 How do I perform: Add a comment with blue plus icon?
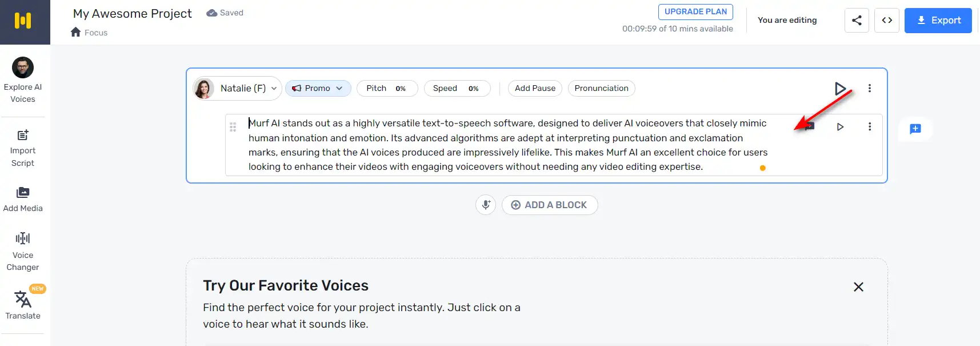coord(915,129)
